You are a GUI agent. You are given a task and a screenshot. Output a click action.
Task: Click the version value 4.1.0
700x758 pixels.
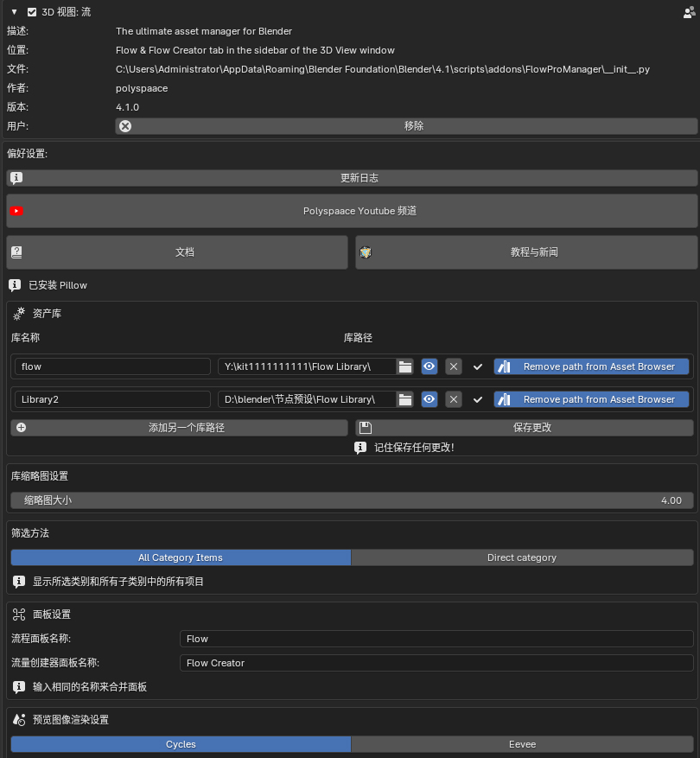(x=127, y=107)
